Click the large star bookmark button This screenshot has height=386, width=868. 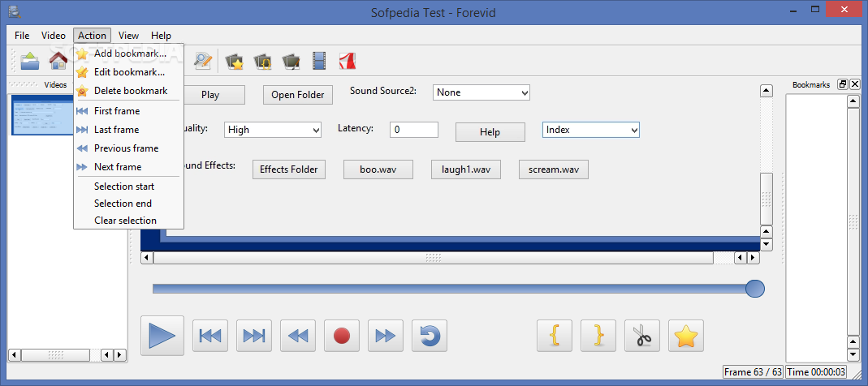(x=686, y=336)
